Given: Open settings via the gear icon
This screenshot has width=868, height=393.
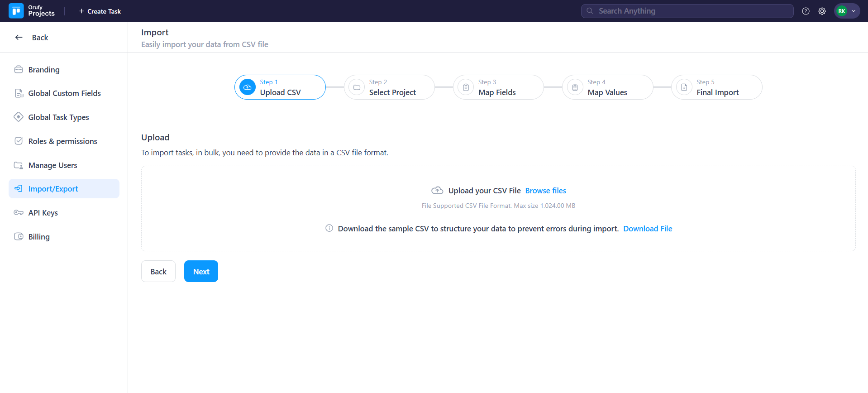Looking at the screenshot, I should point(822,11).
